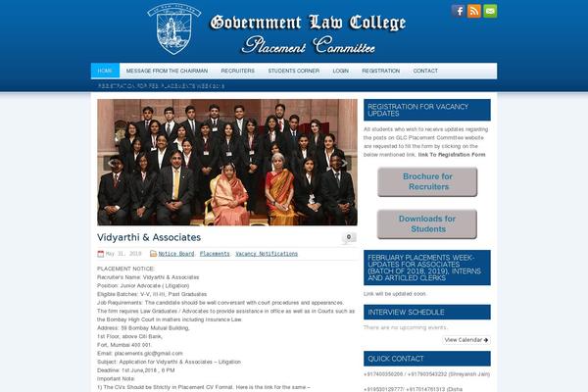The height and width of the screenshot is (392, 588).
Task: Click the 'Fort, Mumbai 400 001.' address line
Action: tap(124, 345)
